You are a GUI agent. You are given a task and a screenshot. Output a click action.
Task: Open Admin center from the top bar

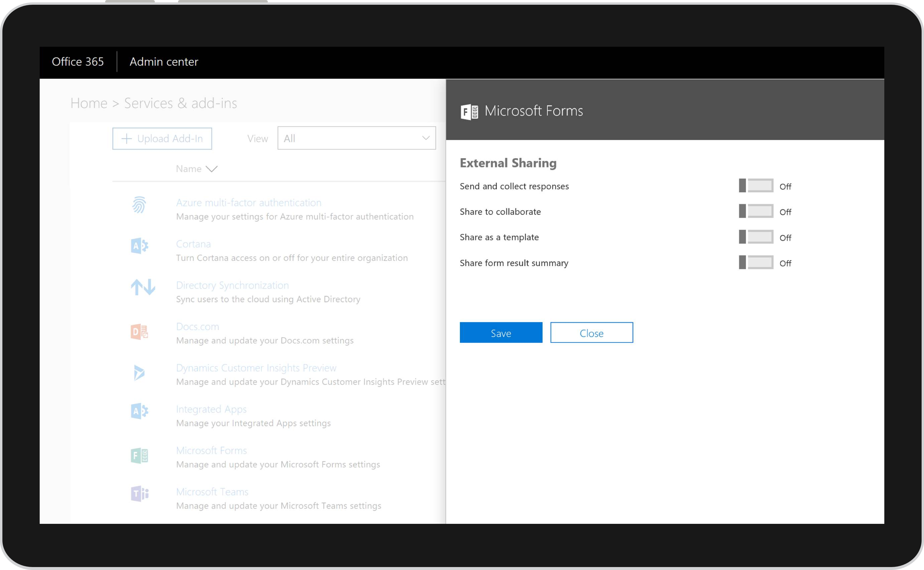coord(164,62)
